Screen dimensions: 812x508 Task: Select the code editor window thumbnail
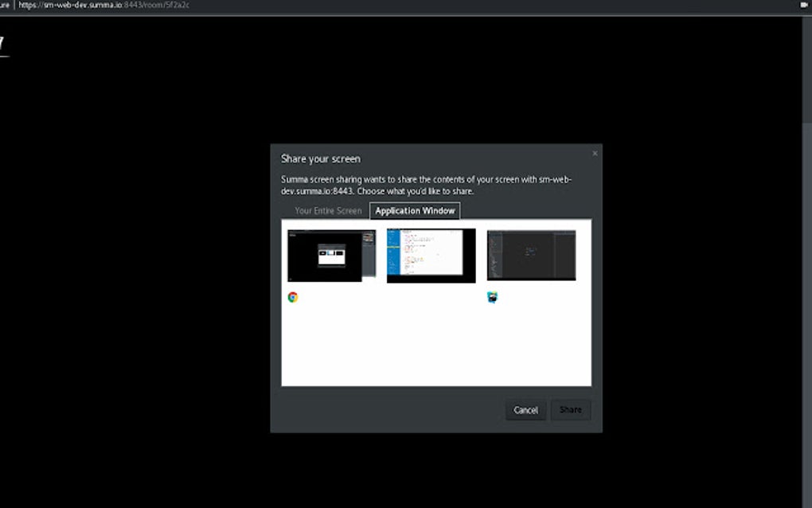[x=430, y=256]
